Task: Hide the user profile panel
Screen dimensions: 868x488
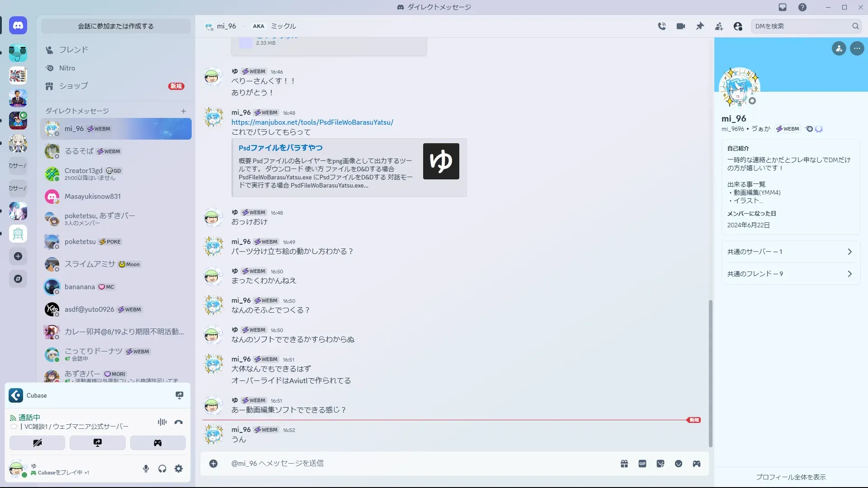Action: click(x=738, y=26)
